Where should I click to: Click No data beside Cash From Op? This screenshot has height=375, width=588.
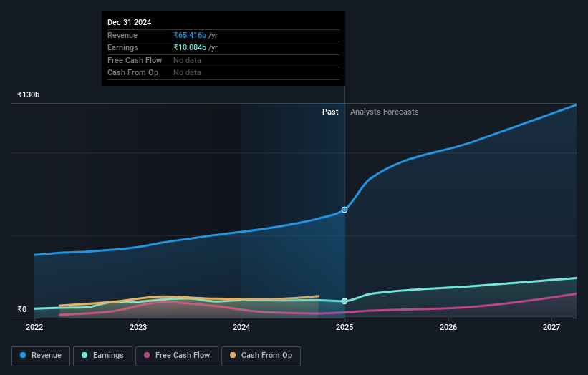(187, 73)
